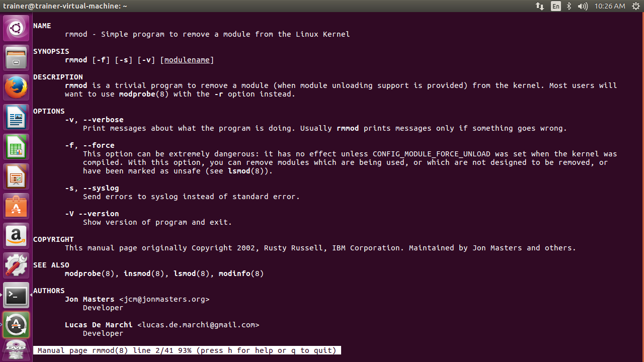Open Firefox web browser

coord(16,87)
